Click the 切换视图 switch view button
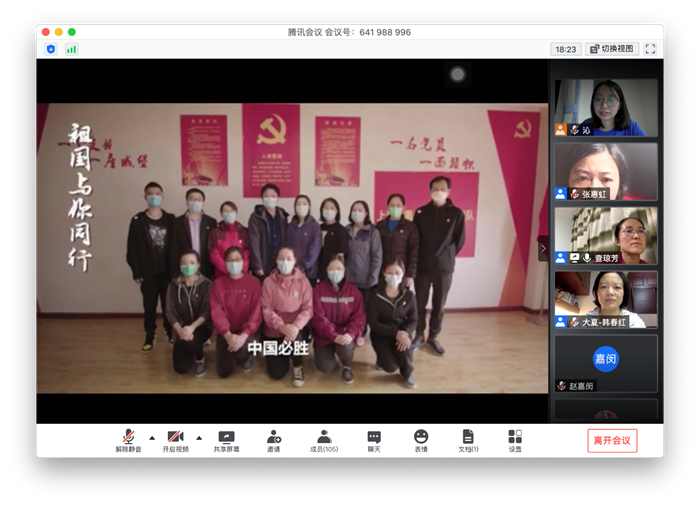 612,49
